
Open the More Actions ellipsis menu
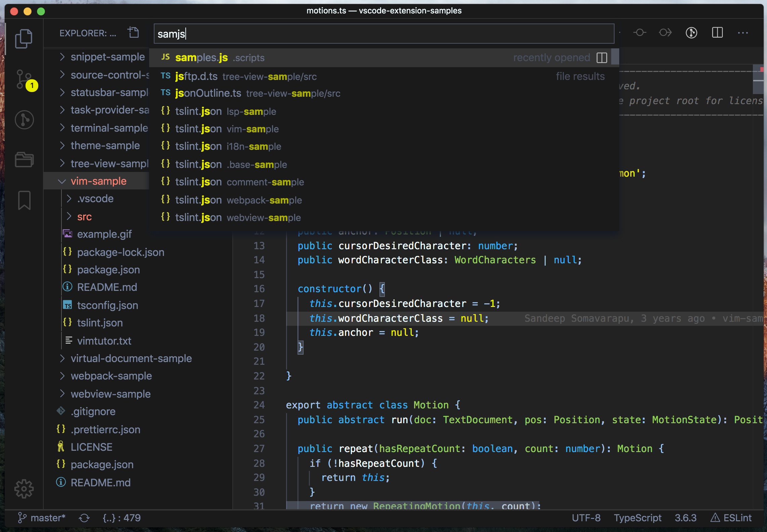click(742, 33)
